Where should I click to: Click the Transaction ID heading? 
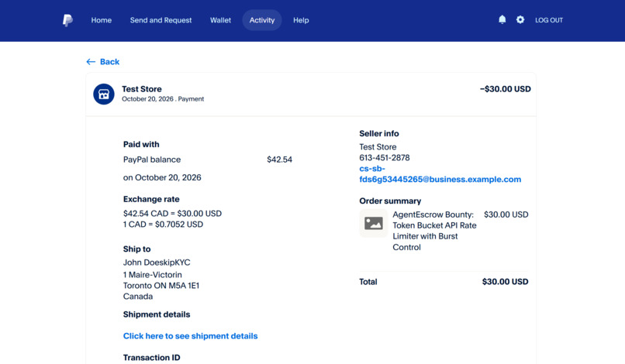point(151,358)
